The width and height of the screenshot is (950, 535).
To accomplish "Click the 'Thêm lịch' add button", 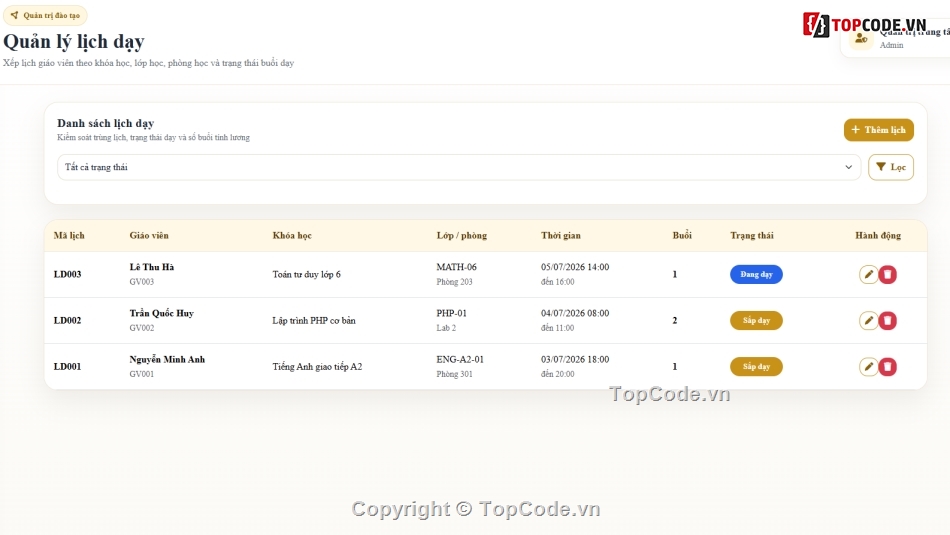I will pyautogui.click(x=879, y=130).
